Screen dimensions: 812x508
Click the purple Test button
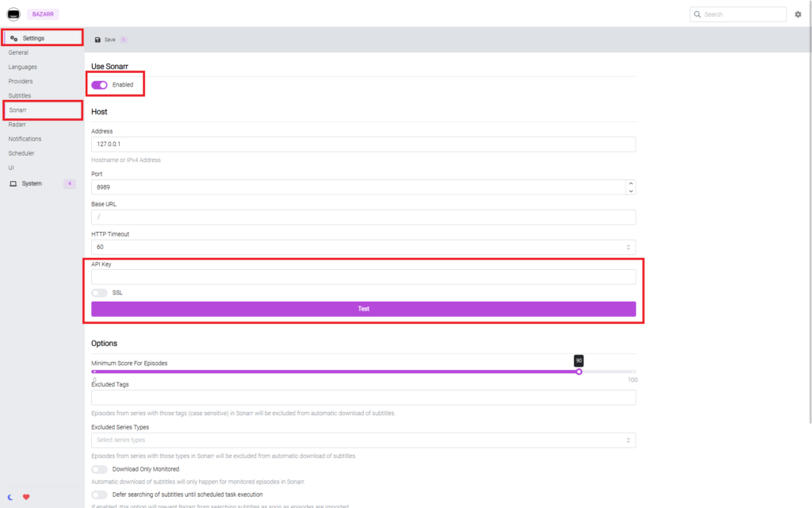click(x=363, y=309)
